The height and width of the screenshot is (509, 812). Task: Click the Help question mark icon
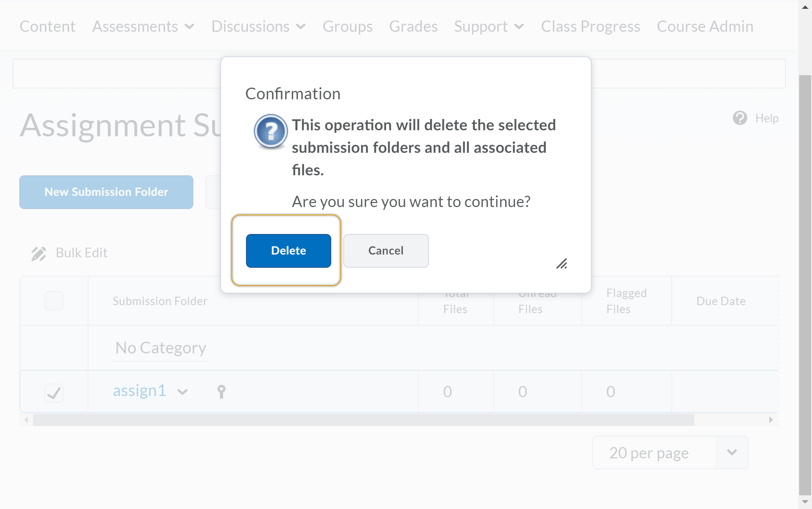pyautogui.click(x=740, y=118)
